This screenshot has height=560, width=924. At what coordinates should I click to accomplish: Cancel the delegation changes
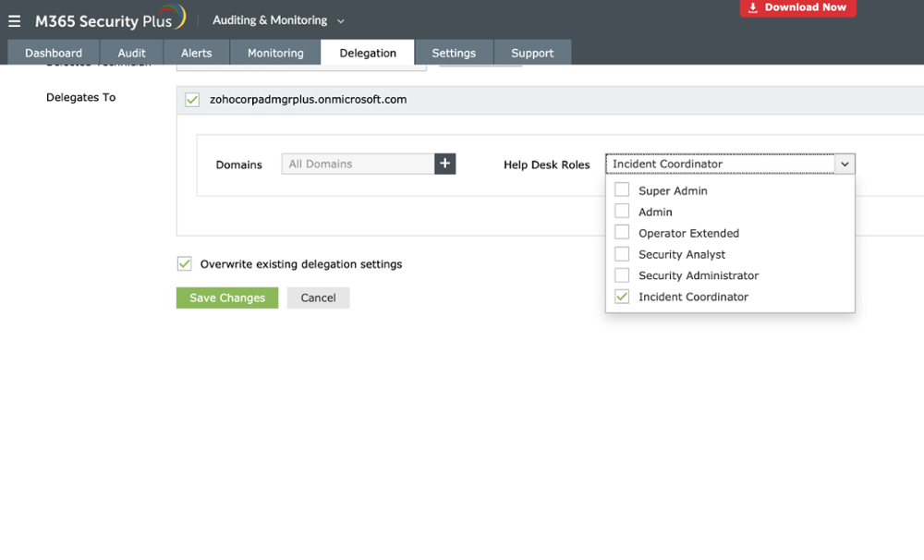(x=318, y=298)
